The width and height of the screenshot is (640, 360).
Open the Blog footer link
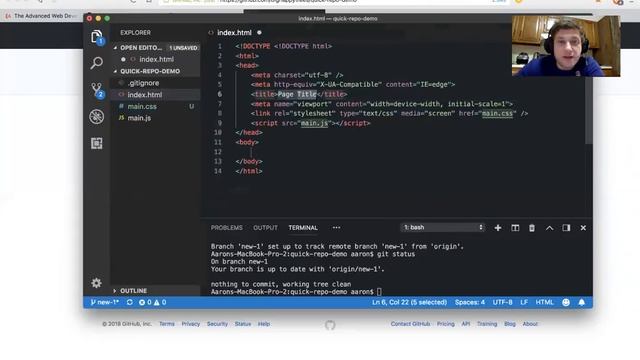[x=510, y=324]
